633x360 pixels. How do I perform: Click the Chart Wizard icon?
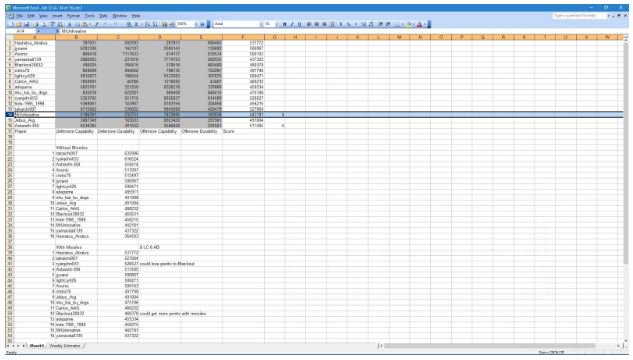[x=165, y=24]
